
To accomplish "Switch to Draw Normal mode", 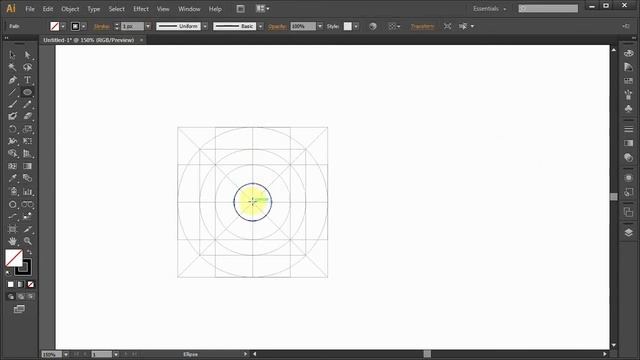I will point(11,297).
